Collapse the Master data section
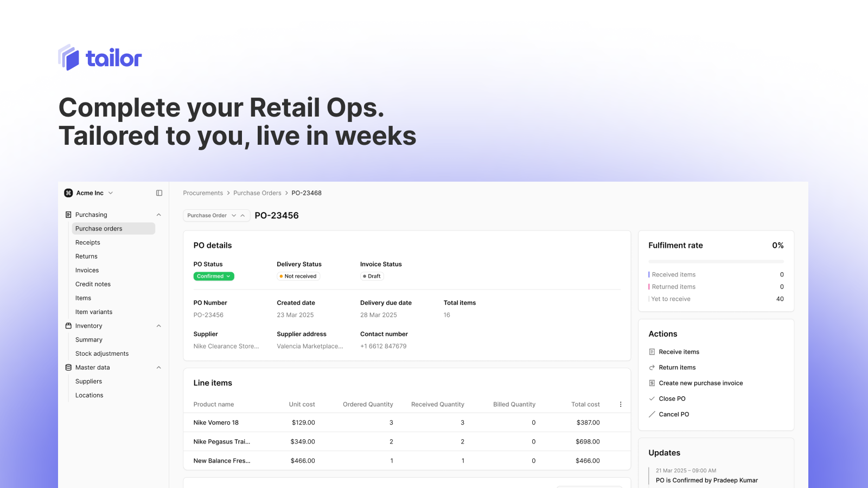 point(158,368)
